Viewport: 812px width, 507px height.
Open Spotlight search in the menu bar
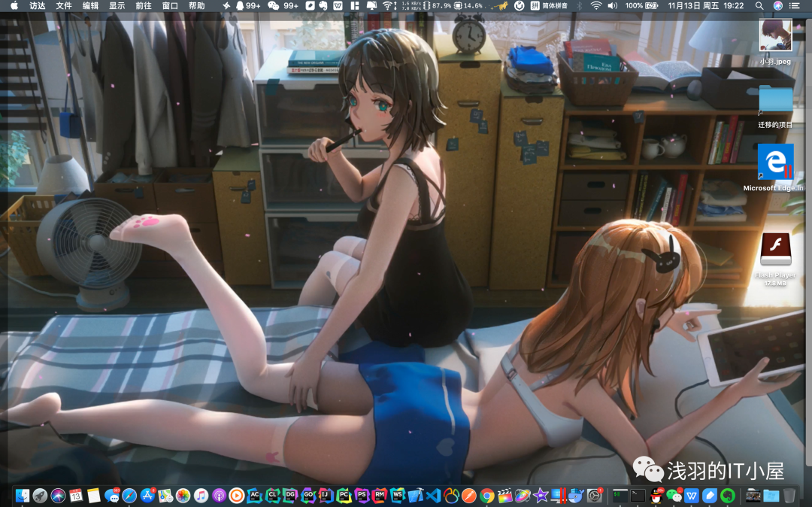coord(759,6)
